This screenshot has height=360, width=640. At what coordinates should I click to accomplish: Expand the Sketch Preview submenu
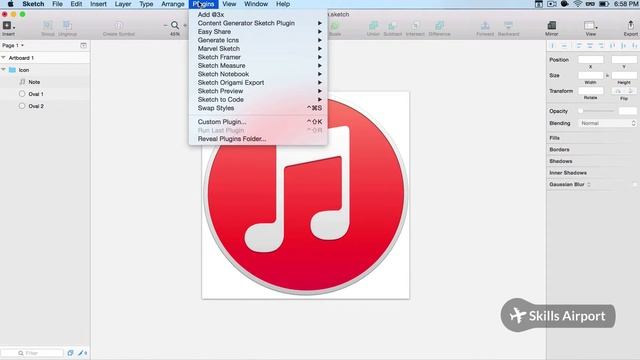(258, 91)
